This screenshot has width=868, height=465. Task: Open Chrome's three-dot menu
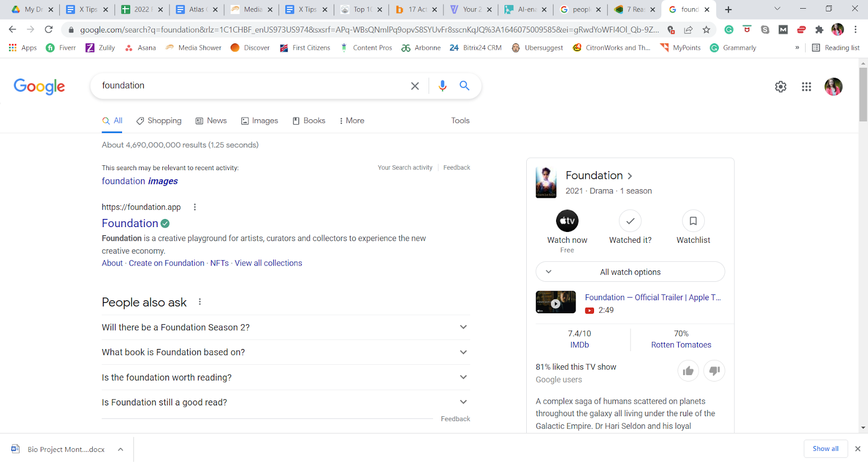pyautogui.click(x=856, y=30)
